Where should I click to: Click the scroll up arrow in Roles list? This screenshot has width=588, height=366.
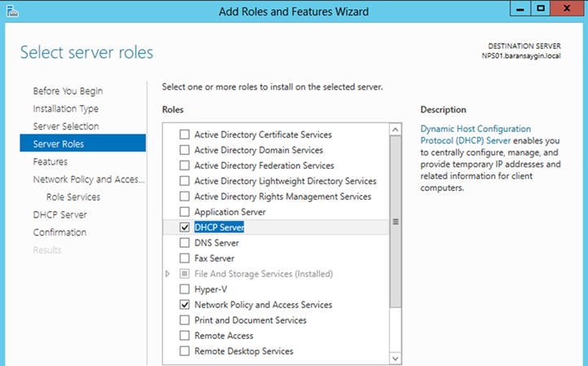coord(395,130)
